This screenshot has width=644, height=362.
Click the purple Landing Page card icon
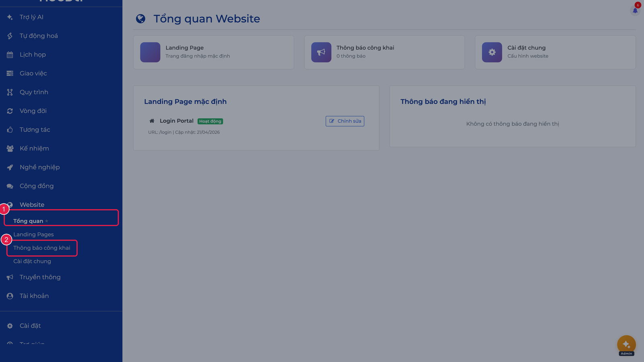pos(150,52)
